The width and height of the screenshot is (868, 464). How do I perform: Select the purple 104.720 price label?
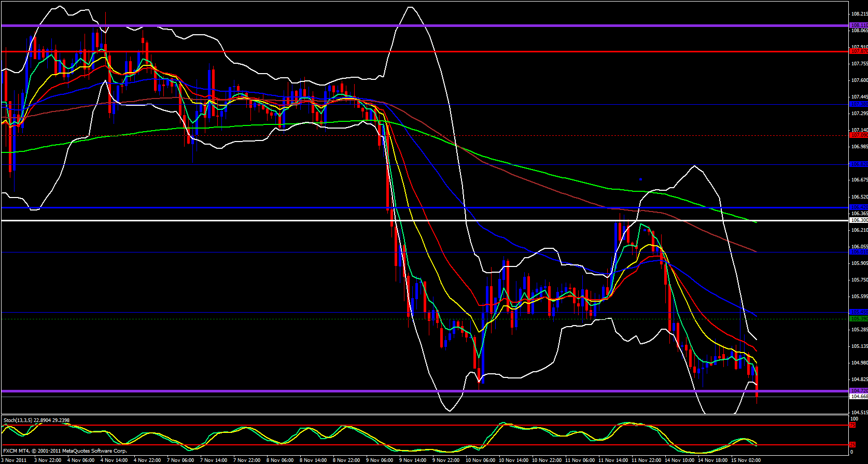[x=859, y=390]
